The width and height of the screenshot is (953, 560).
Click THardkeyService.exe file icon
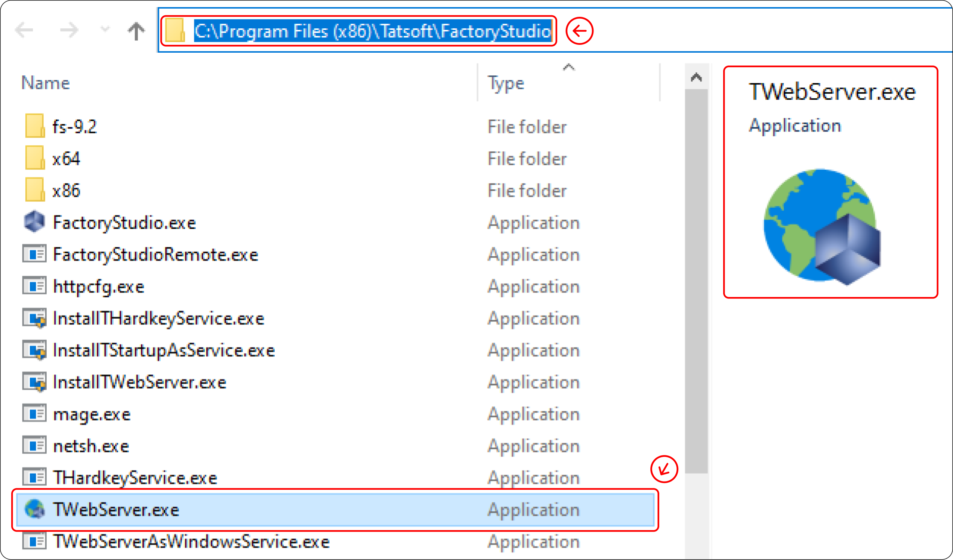point(34,477)
